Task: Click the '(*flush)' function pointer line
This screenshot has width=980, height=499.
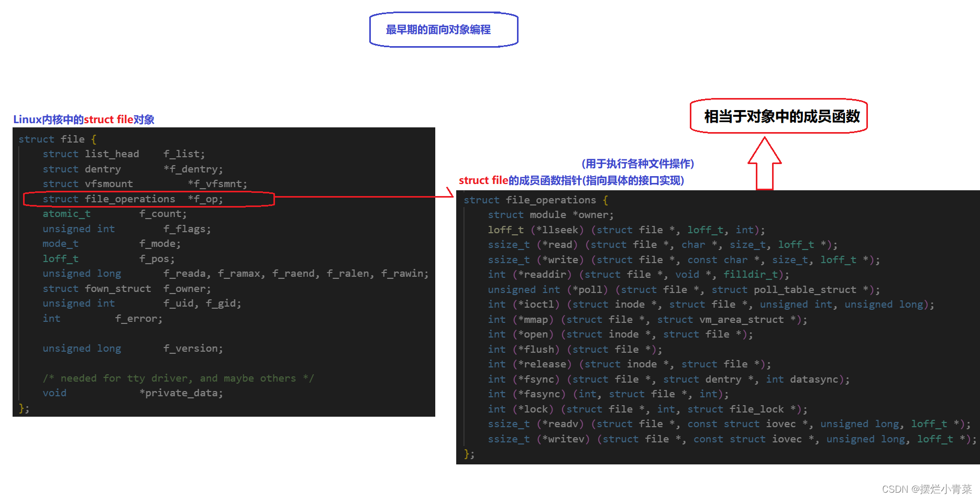Action: tap(575, 349)
